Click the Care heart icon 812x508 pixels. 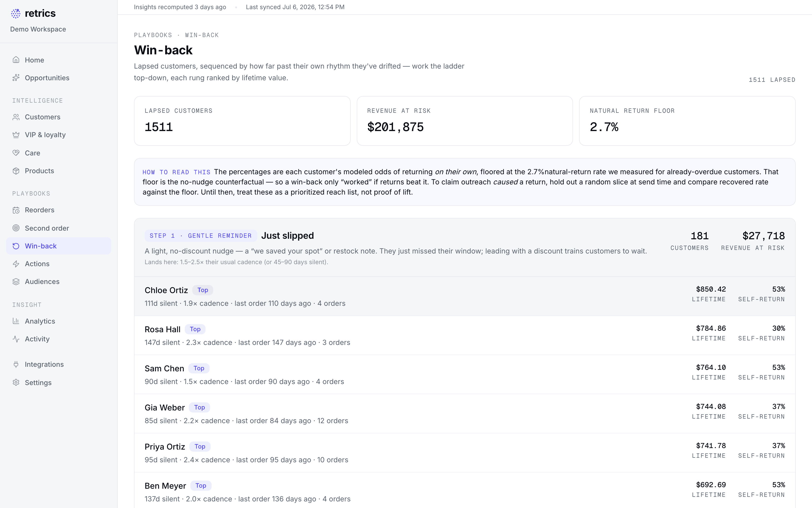tap(16, 153)
